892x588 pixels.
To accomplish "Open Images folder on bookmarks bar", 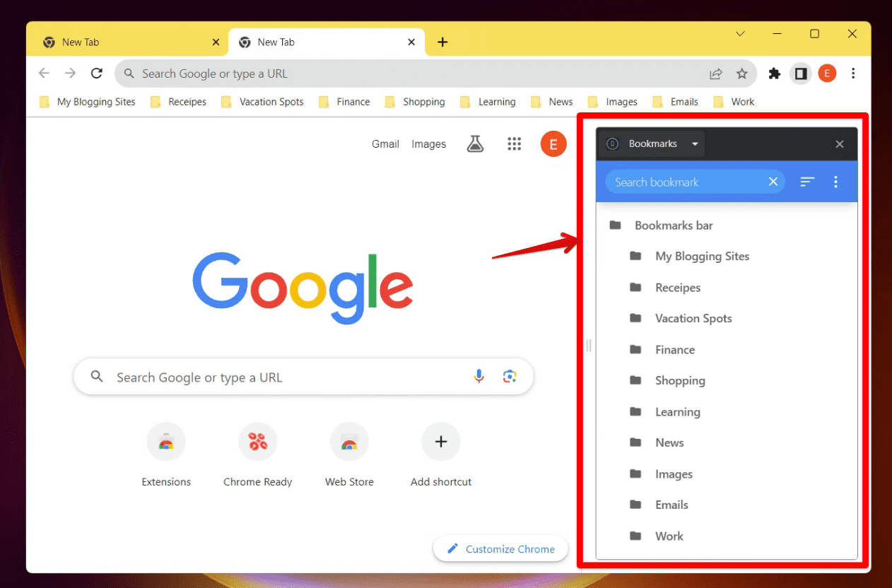I will 612,102.
